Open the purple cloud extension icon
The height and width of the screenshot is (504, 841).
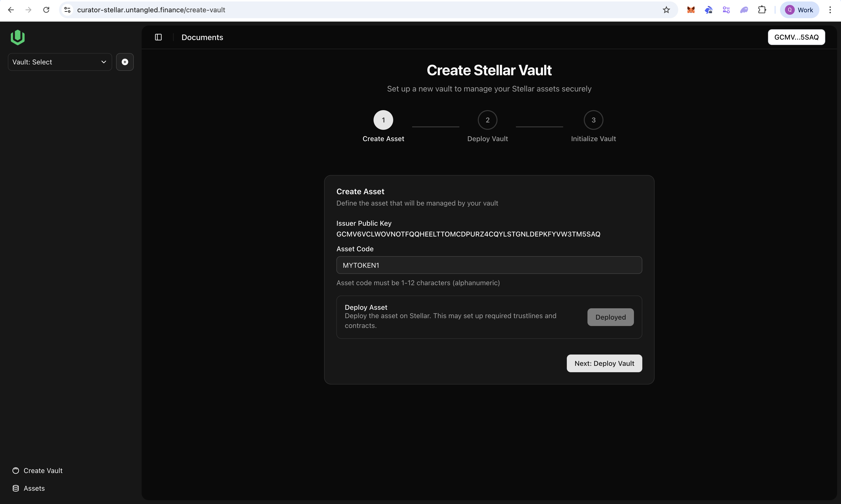click(x=744, y=10)
